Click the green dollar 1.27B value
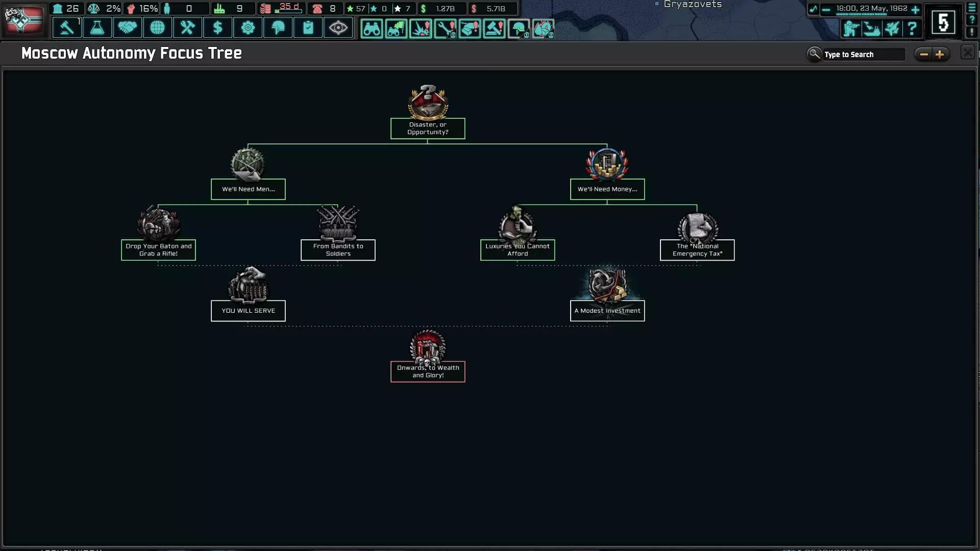This screenshot has height=551, width=980. [445, 9]
